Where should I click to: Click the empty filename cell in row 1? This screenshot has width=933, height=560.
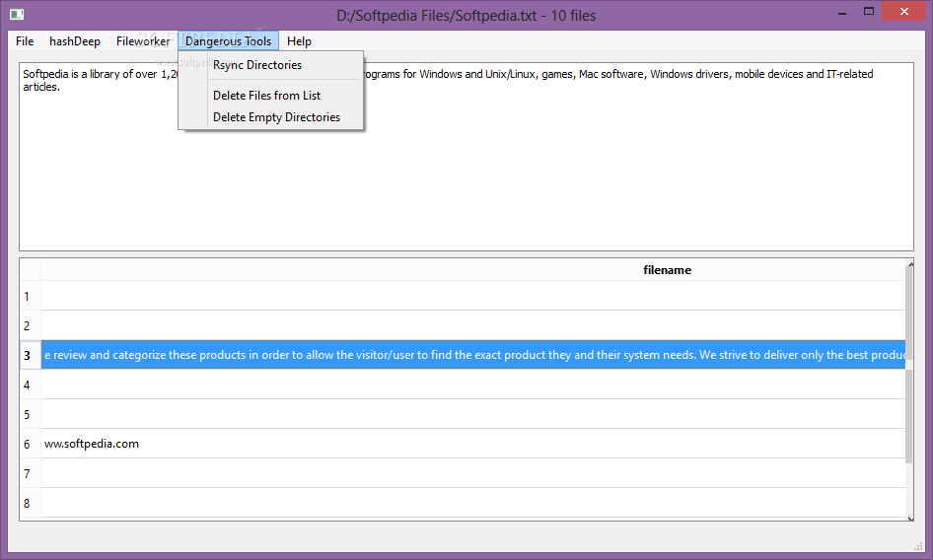click(x=473, y=296)
